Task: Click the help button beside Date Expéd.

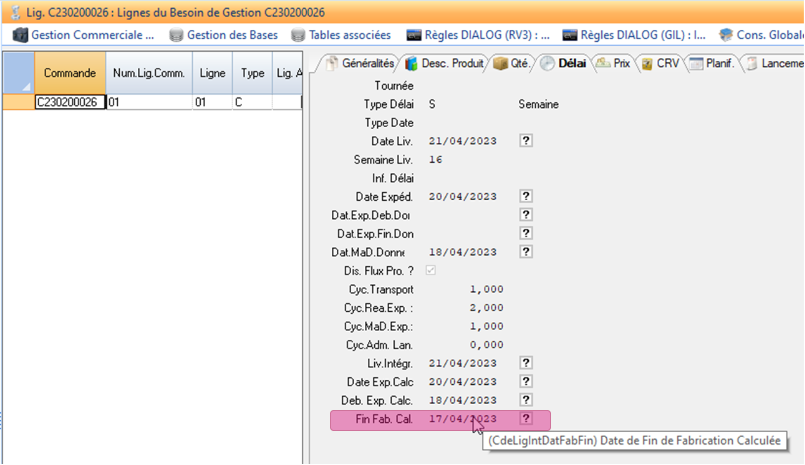Action: (526, 196)
